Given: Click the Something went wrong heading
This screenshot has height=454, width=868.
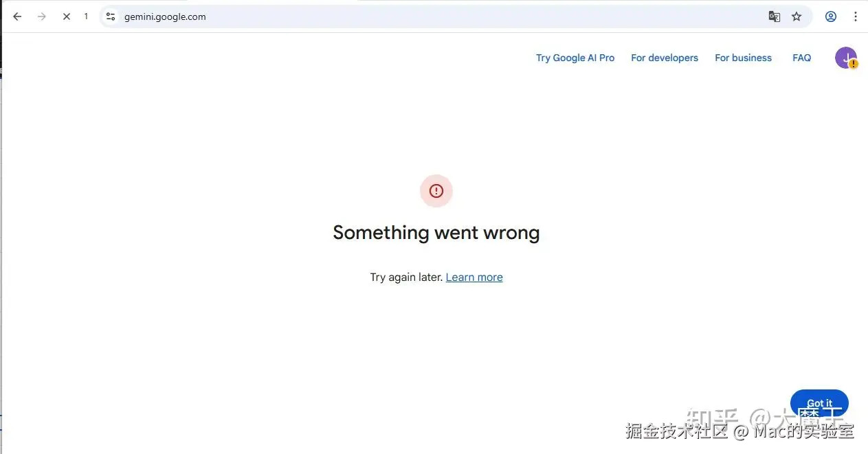Looking at the screenshot, I should click(x=436, y=233).
